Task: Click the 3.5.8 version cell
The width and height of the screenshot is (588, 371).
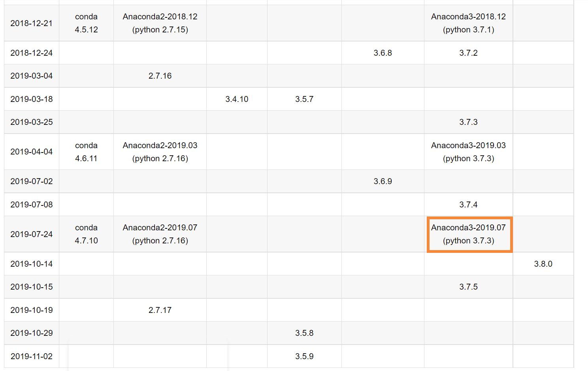Action: (x=304, y=333)
